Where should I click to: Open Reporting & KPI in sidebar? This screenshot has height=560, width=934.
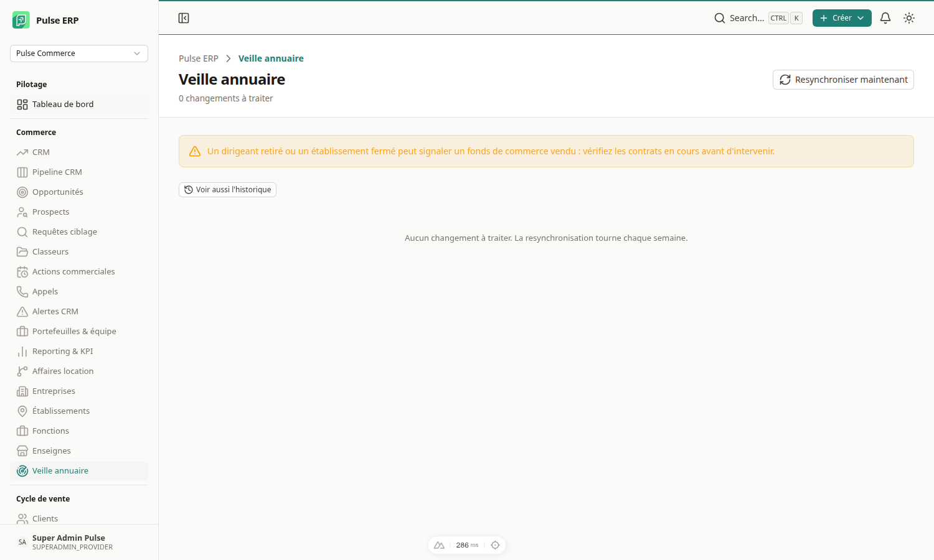pyautogui.click(x=79, y=352)
